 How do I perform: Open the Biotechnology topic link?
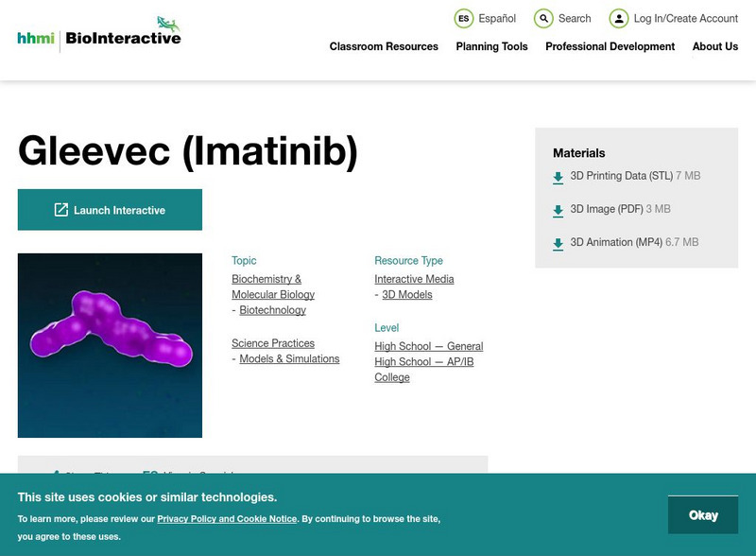[272, 310]
